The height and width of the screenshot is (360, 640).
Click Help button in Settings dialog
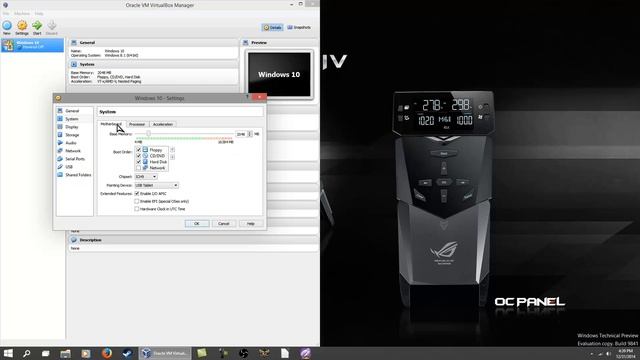pyautogui.click(x=251, y=224)
